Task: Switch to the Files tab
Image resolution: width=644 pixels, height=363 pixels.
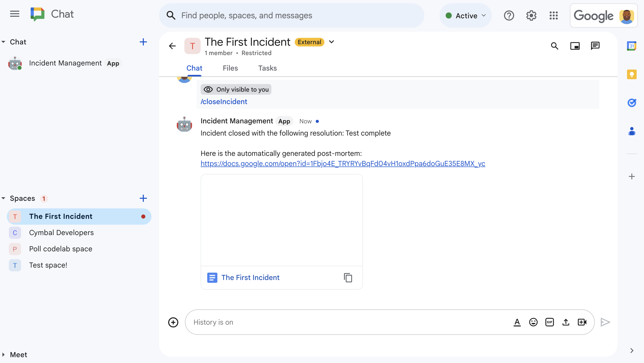Action: [x=230, y=68]
